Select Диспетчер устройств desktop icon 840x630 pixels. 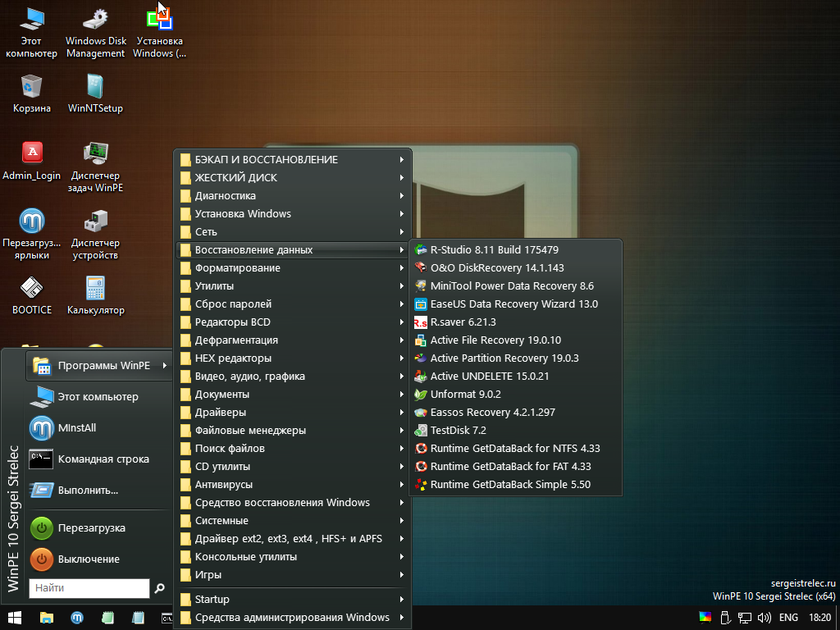[x=95, y=234]
